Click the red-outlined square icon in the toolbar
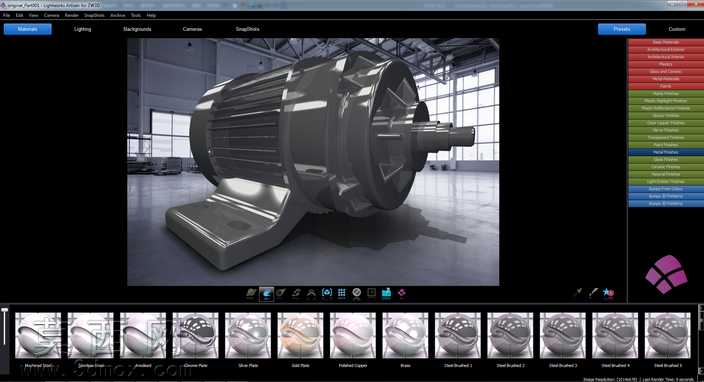704x382 pixels. 371,293
